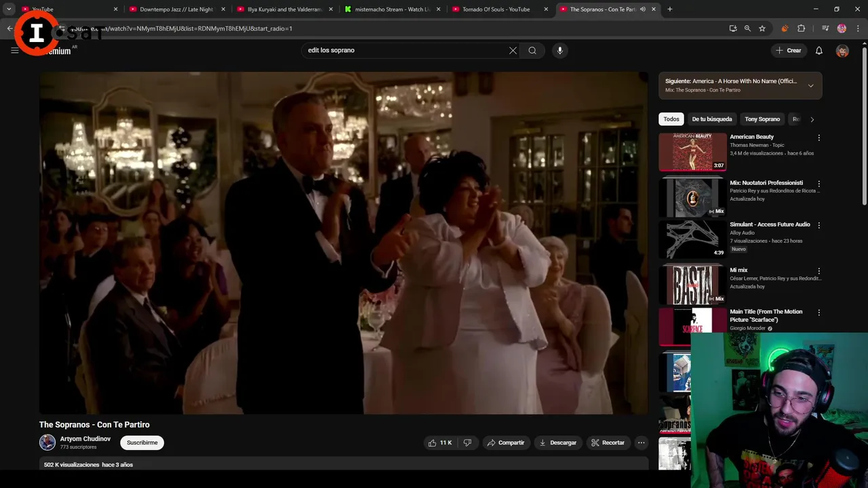Image resolution: width=868 pixels, height=488 pixels.
Task: Close the Tornado Of Souls tab
Action: [x=546, y=9]
